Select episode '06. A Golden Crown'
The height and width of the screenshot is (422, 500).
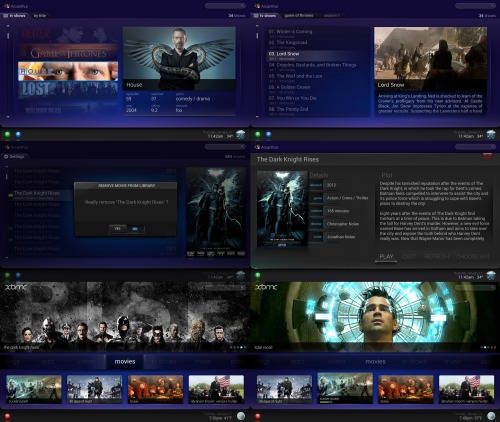tap(317, 89)
